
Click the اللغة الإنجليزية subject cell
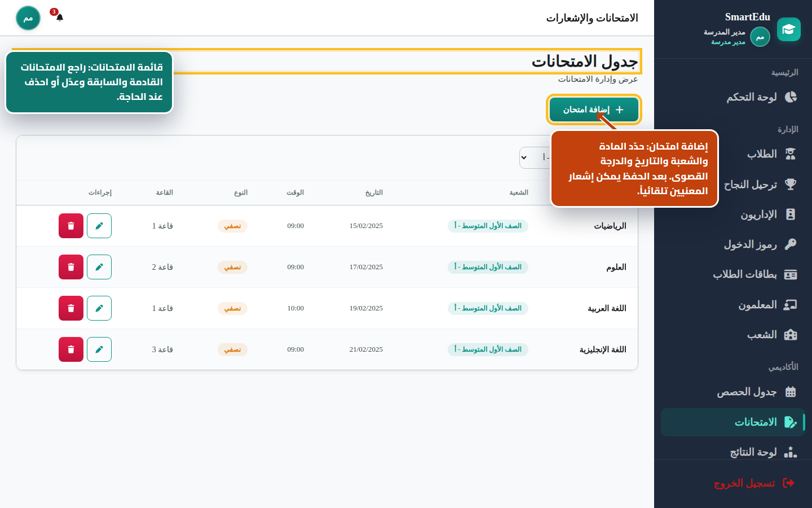603,349
